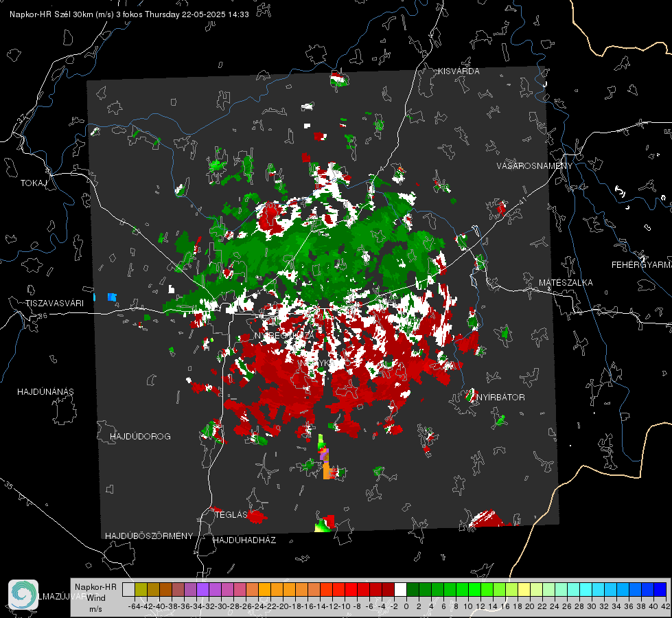The image size is (672, 618).
Task: Click the HAJDÚBÖSZÖRMÉNY city label
Action: click(149, 536)
